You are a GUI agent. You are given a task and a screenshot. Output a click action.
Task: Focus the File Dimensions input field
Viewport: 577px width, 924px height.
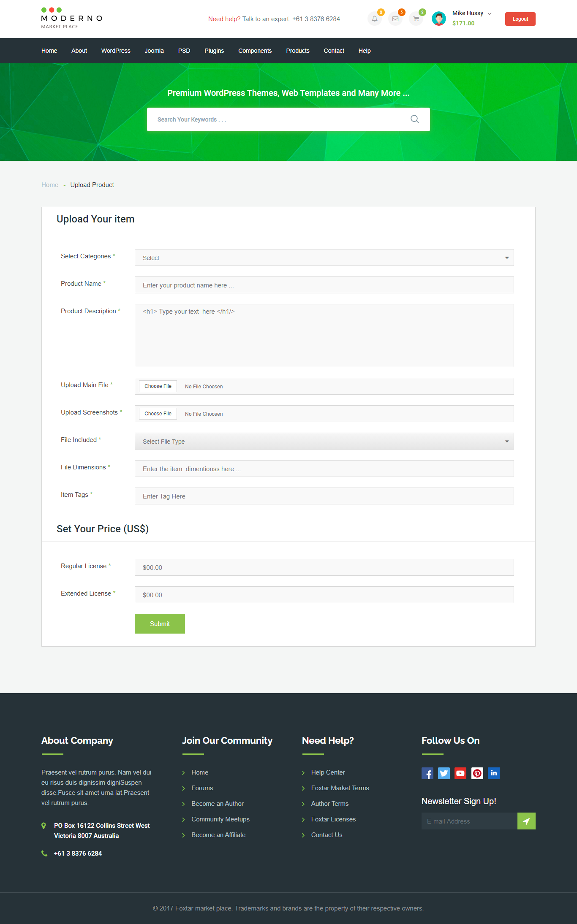(x=324, y=469)
